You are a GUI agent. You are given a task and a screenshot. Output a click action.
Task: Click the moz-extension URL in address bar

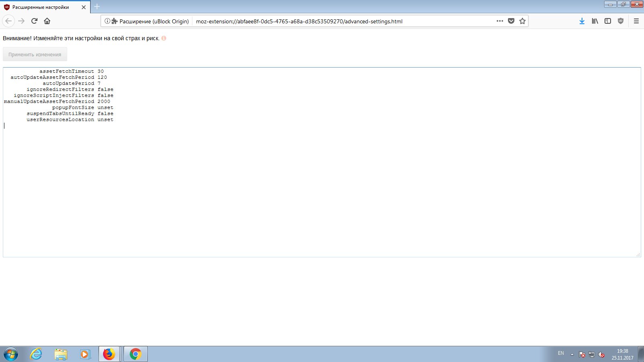(x=299, y=21)
